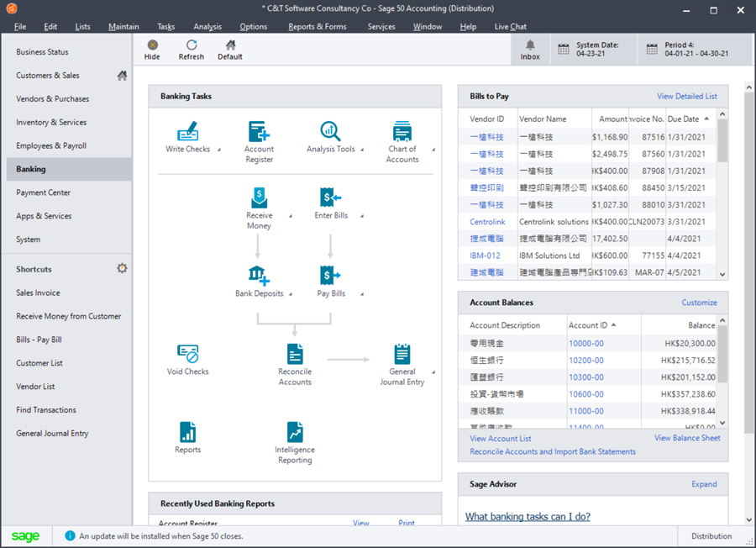The image size is (756, 548).
Task: Switch to the Payment Center section
Action: [45, 192]
